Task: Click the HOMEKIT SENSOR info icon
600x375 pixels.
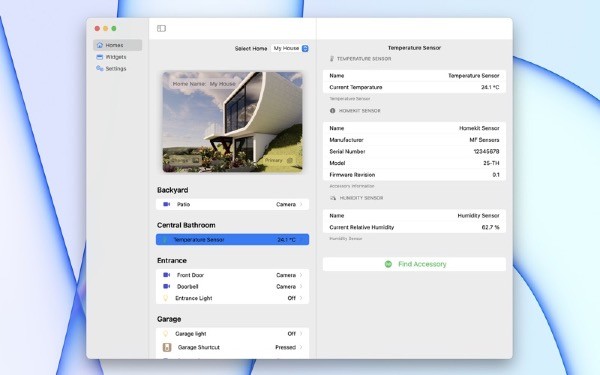Action: [x=332, y=111]
